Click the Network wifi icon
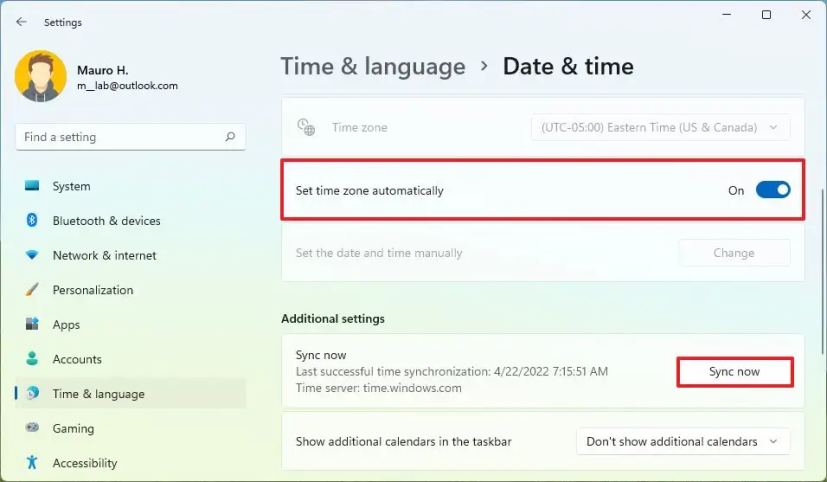Image resolution: width=827 pixels, height=482 pixels. (x=32, y=255)
